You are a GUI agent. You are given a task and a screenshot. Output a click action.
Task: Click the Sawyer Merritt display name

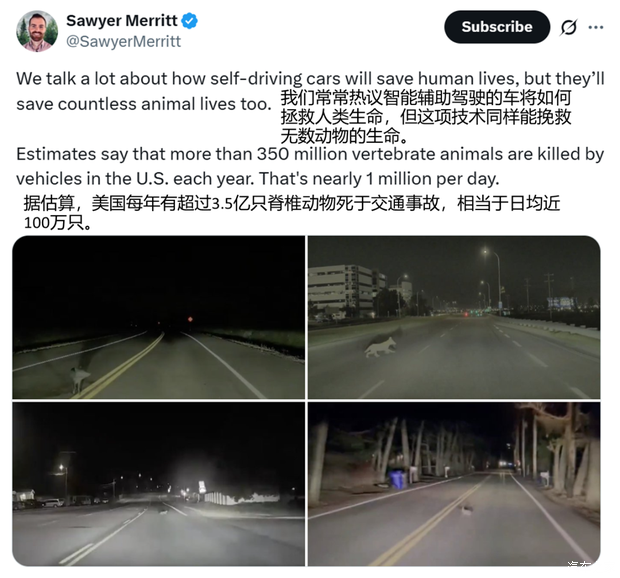point(122,21)
